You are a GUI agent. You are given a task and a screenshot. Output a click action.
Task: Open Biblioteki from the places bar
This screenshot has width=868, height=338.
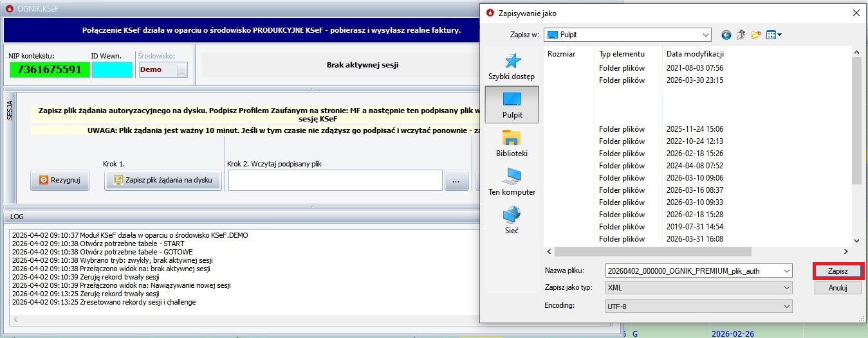[512, 143]
